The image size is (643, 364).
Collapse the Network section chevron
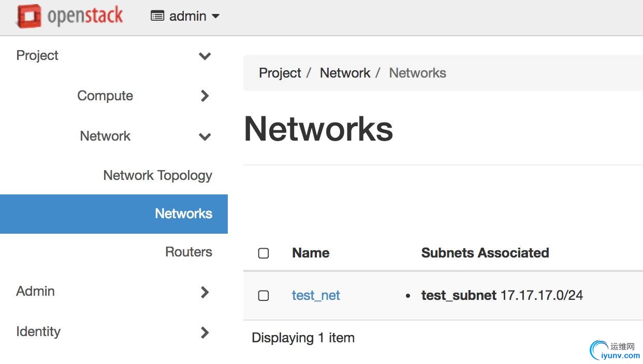[205, 136]
